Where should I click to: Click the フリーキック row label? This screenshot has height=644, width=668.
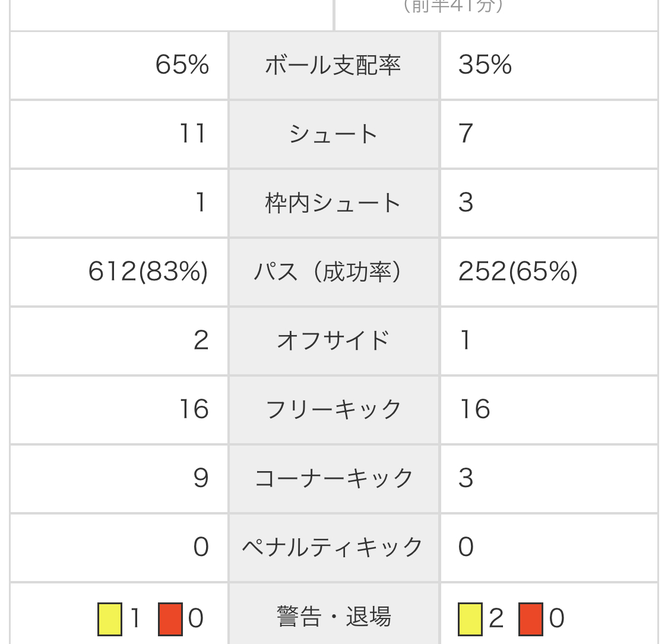(x=333, y=409)
